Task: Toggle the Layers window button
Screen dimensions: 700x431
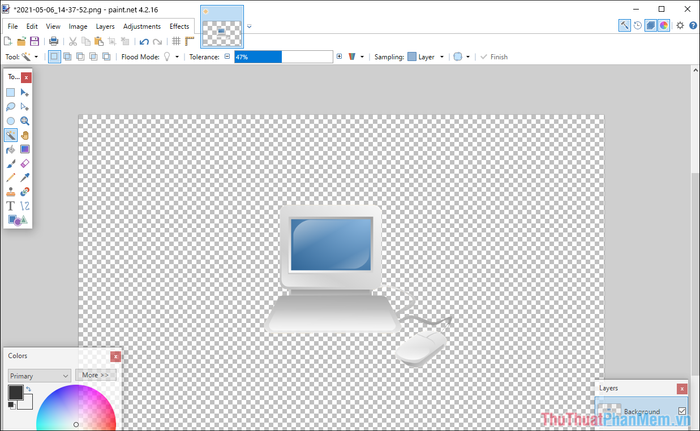Action: [651, 25]
